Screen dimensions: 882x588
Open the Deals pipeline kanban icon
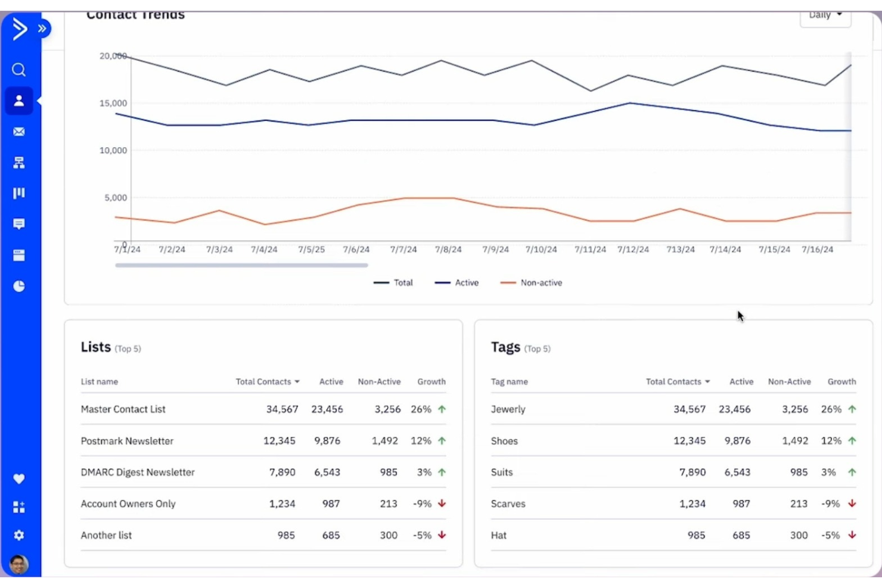pyautogui.click(x=18, y=192)
